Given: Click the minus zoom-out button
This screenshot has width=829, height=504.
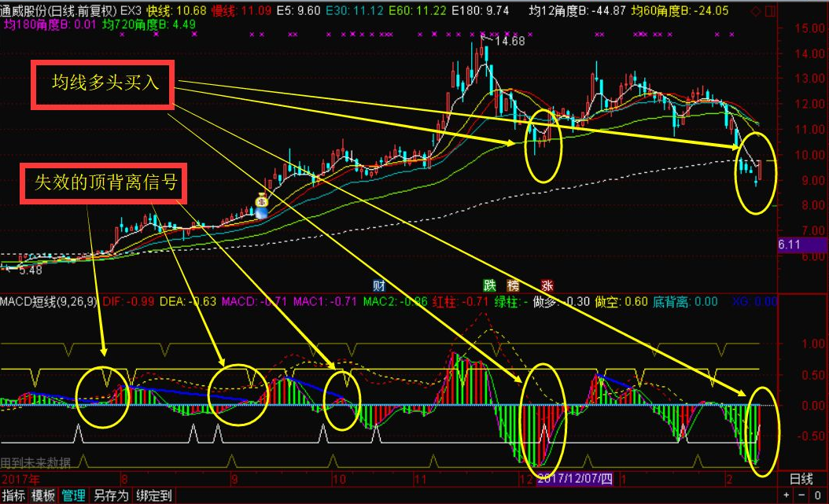Looking at the screenshot, I should [801, 495].
